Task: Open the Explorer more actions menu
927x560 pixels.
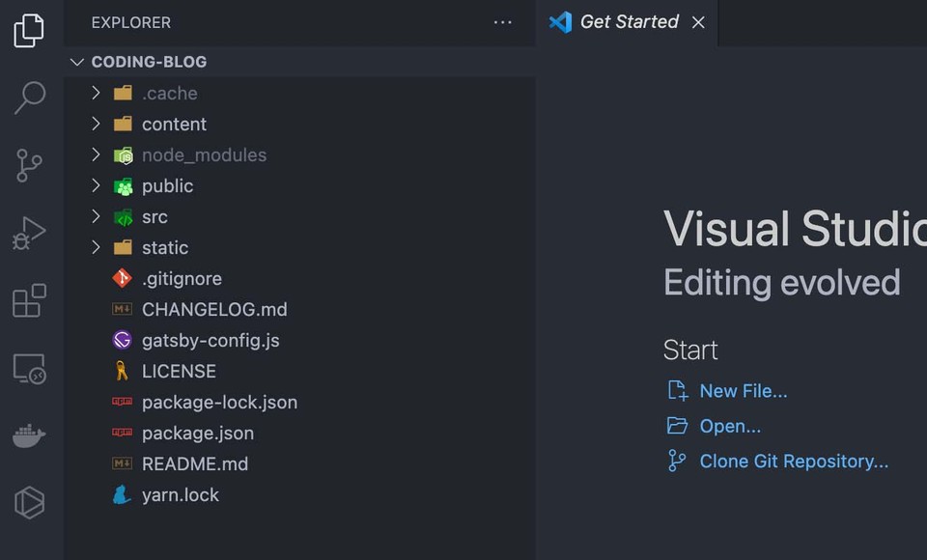Action: coord(502,22)
